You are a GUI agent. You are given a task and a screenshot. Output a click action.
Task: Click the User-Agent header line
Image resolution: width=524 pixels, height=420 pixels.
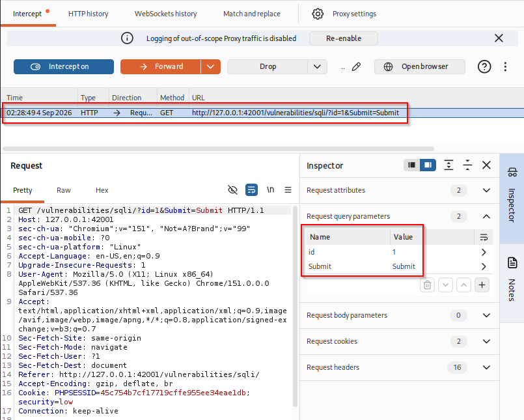coord(144,283)
